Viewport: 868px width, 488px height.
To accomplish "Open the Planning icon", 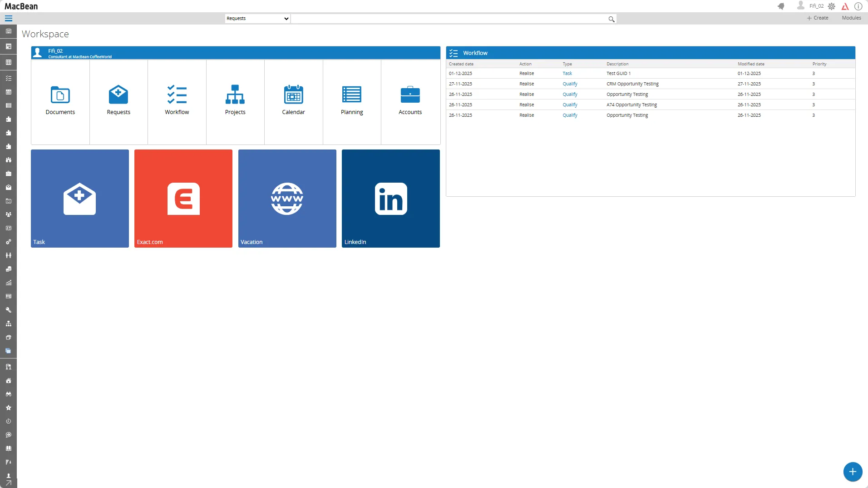I will tap(352, 95).
